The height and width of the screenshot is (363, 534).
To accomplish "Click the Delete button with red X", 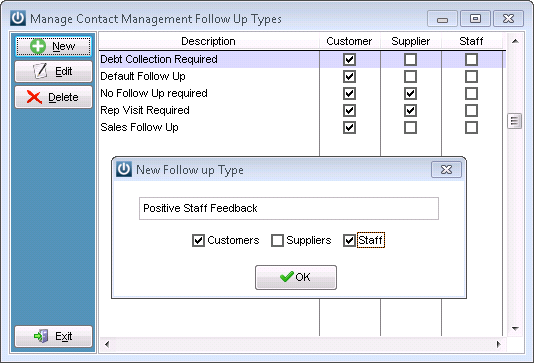I will pyautogui.click(x=53, y=97).
